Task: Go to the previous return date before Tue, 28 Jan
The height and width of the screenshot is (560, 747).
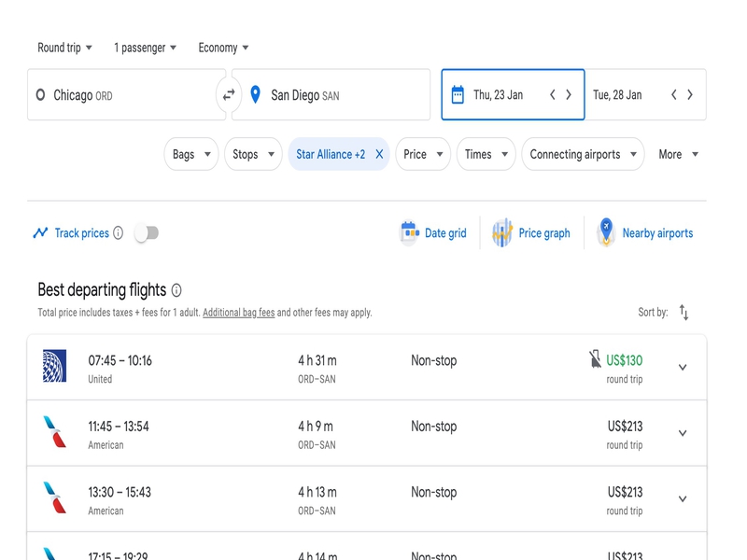Action: click(673, 95)
